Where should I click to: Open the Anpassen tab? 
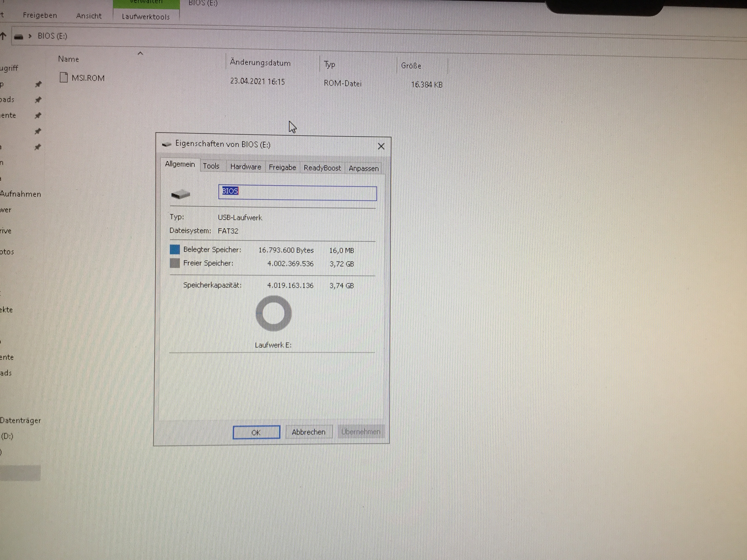coord(363,168)
